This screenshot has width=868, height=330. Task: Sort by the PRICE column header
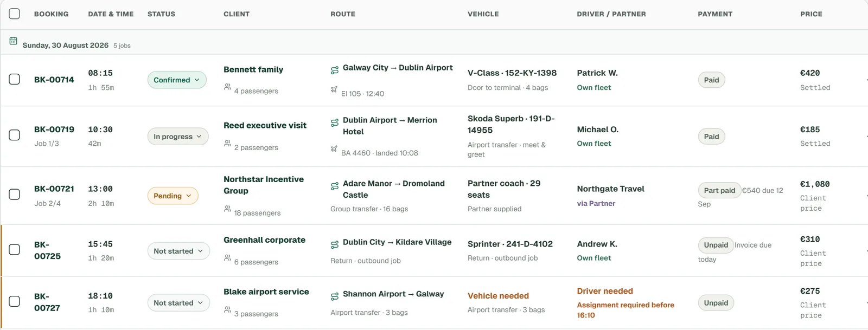click(811, 14)
